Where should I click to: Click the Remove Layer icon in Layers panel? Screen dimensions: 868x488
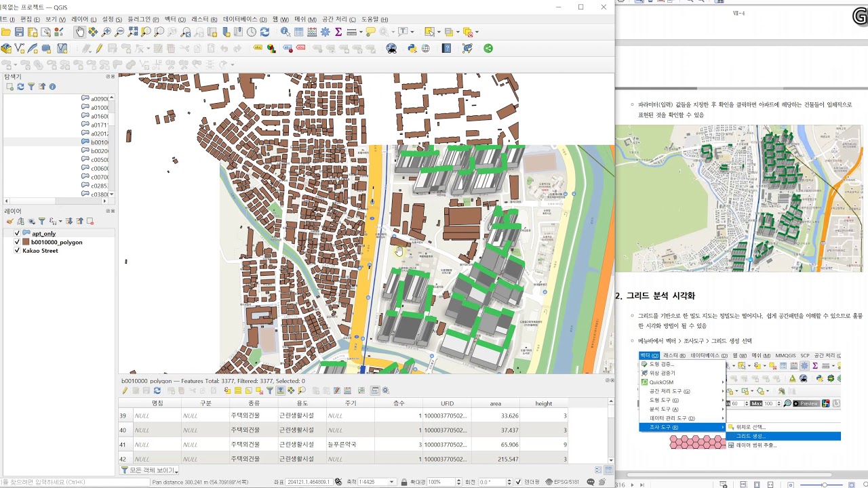click(x=90, y=222)
